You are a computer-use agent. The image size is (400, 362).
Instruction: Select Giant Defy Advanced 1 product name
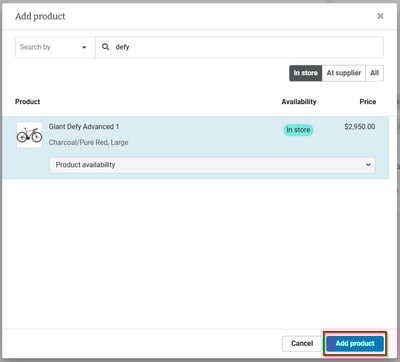point(84,127)
